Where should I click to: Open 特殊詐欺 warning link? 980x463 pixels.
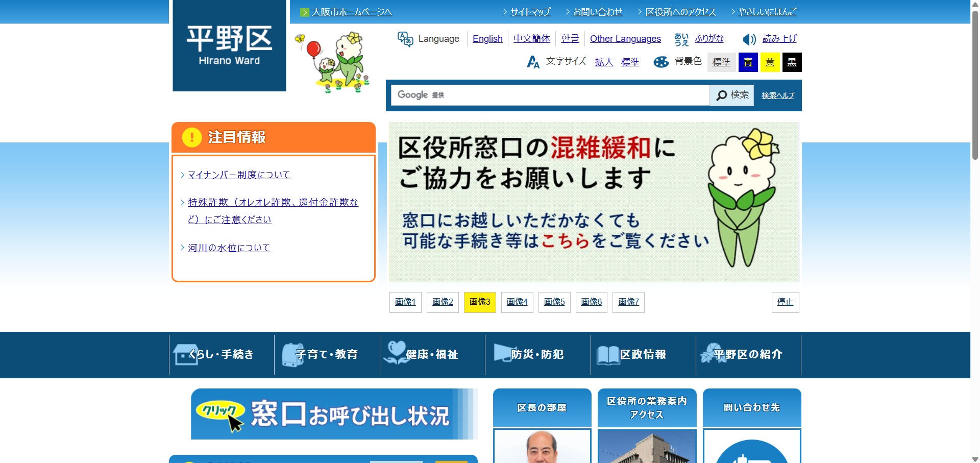pos(273,211)
